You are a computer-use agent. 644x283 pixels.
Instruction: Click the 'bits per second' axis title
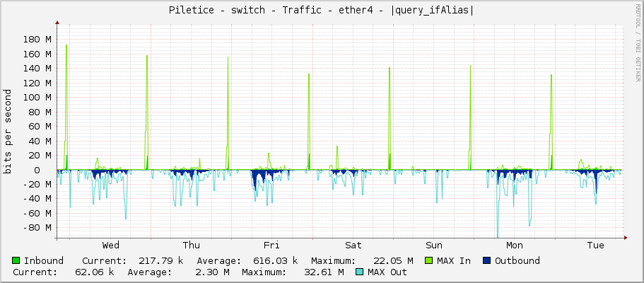coord(7,132)
